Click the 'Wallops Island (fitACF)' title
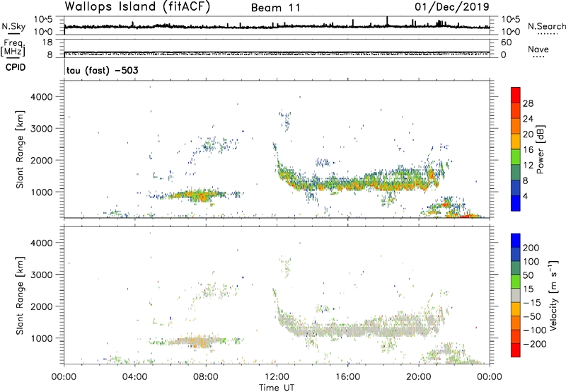 coord(137,6)
